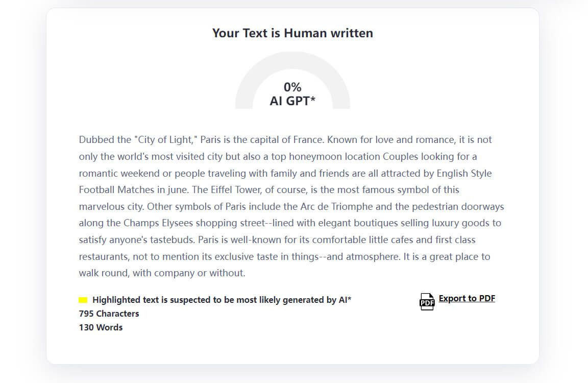Click the PDF file icon
The height and width of the screenshot is (383, 588).
click(427, 301)
